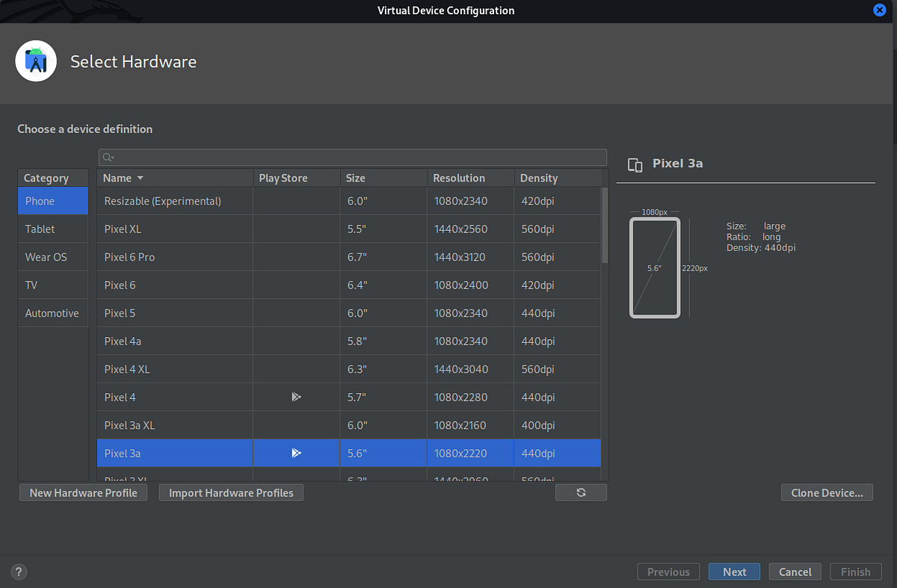Open the Automotive category
Viewport: 897px width, 588px height.
pos(53,312)
